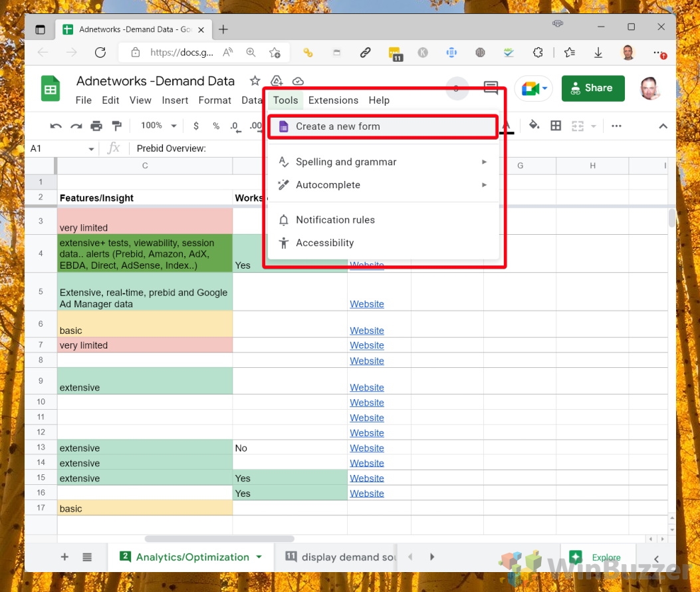Select the Features/Insight header cell
This screenshot has width=700, height=592.
[145, 198]
